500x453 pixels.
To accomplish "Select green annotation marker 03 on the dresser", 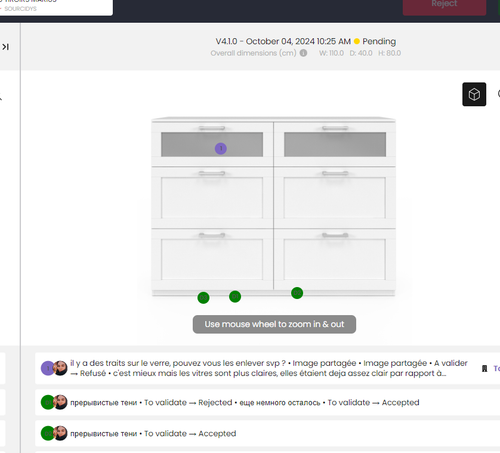I will [x=203, y=298].
